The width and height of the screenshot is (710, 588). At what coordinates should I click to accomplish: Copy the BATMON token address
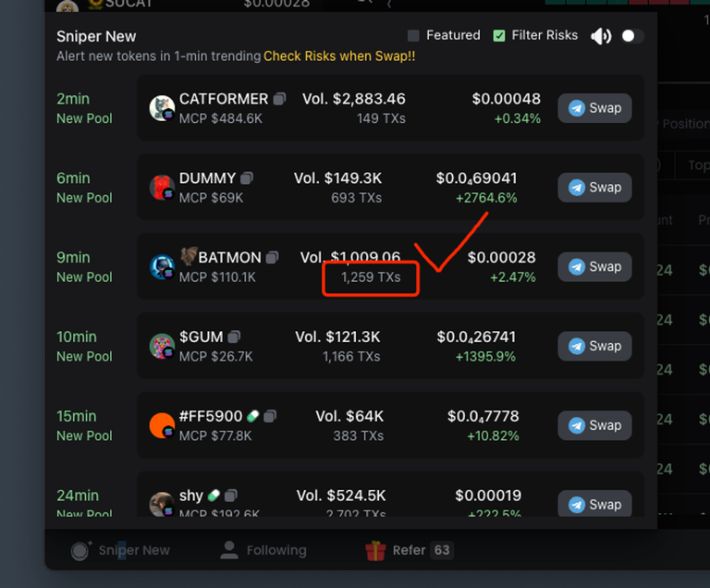pyautogui.click(x=272, y=258)
